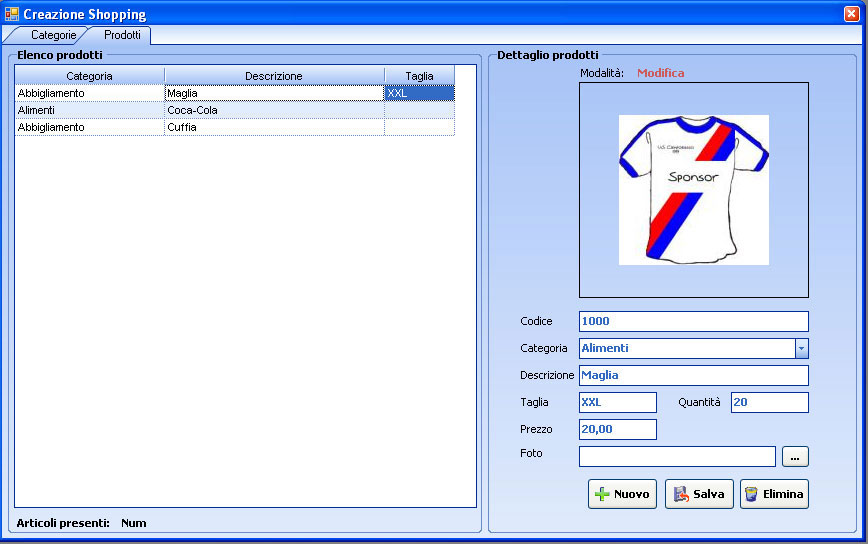The width and height of the screenshot is (868, 544).
Task: Focus the Codice input field
Action: [693, 321]
